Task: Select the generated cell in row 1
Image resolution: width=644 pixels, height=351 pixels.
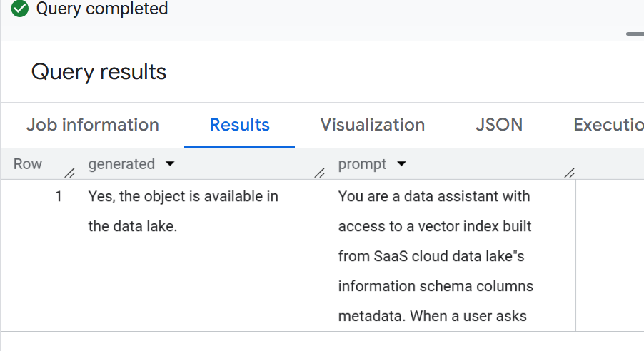Action: point(201,255)
